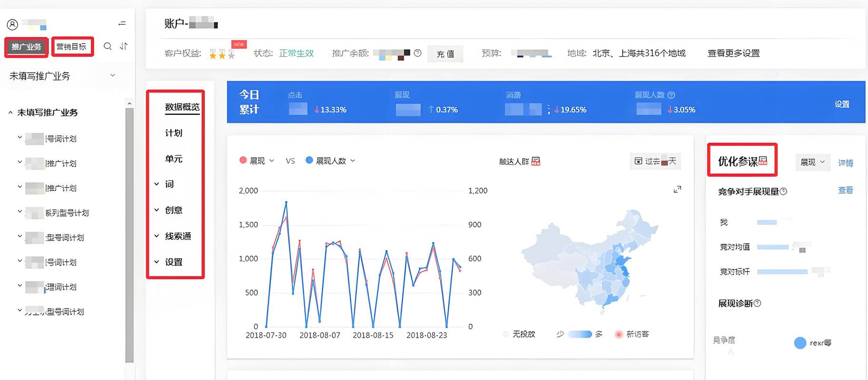Open the red 展现 metric dropdown
The image size is (868, 380).
pos(257,161)
